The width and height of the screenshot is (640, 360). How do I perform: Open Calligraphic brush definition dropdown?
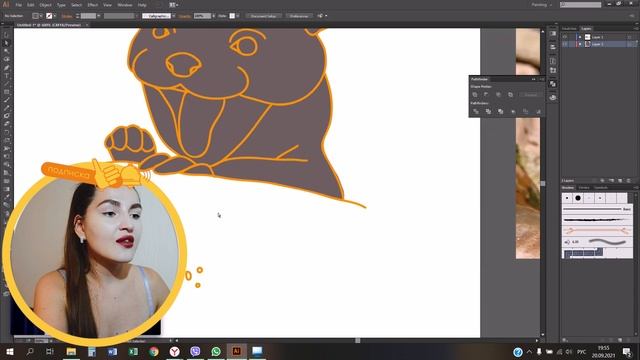pyautogui.click(x=173, y=16)
